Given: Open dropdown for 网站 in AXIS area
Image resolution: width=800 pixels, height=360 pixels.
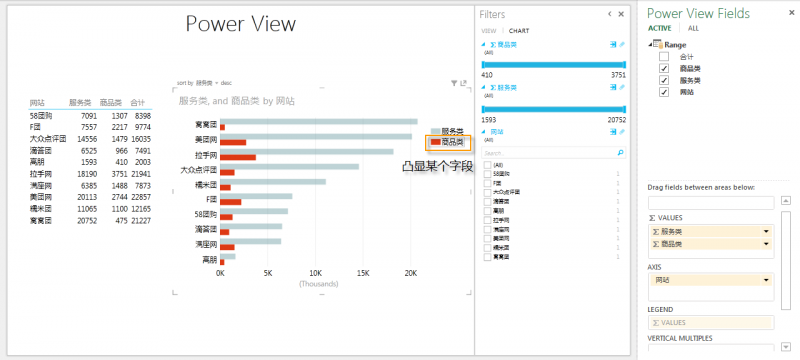Looking at the screenshot, I should click(766, 280).
